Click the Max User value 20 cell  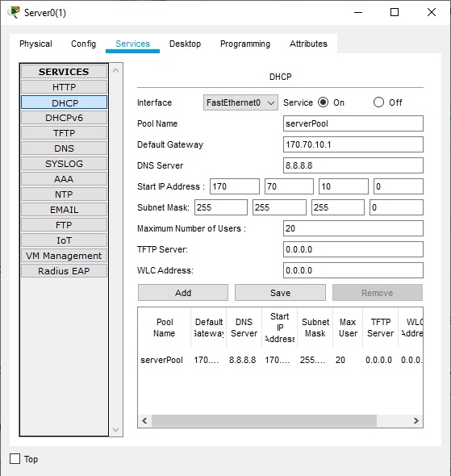point(340,360)
